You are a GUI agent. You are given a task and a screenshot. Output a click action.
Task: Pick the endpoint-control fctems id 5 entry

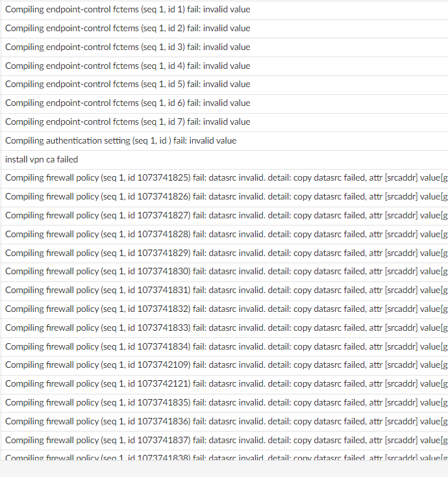[127, 84]
